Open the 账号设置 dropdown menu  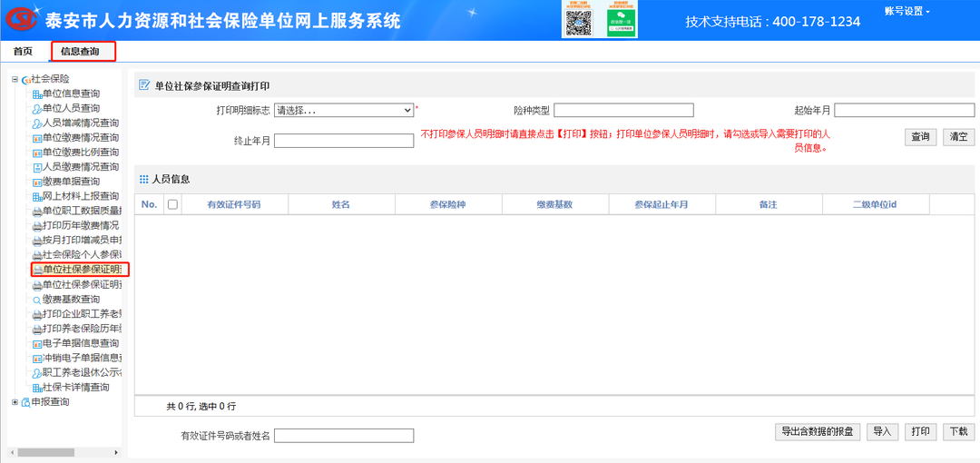point(906,11)
